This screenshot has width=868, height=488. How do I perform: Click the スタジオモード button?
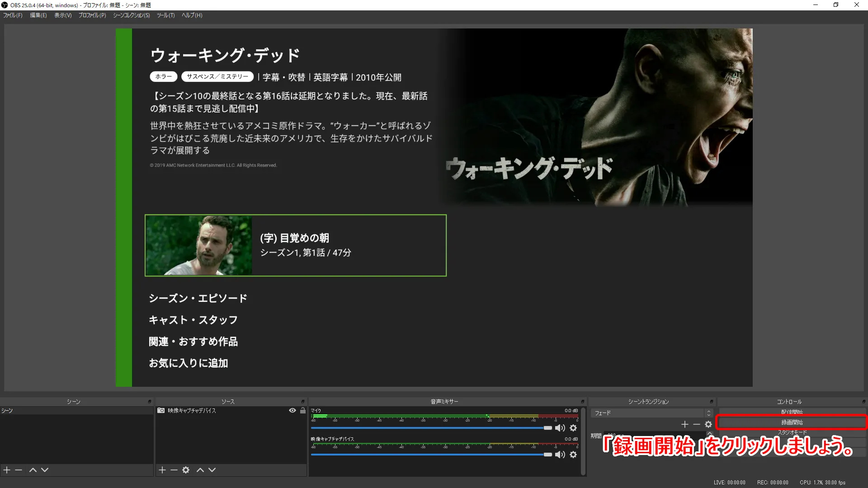pos(792,432)
